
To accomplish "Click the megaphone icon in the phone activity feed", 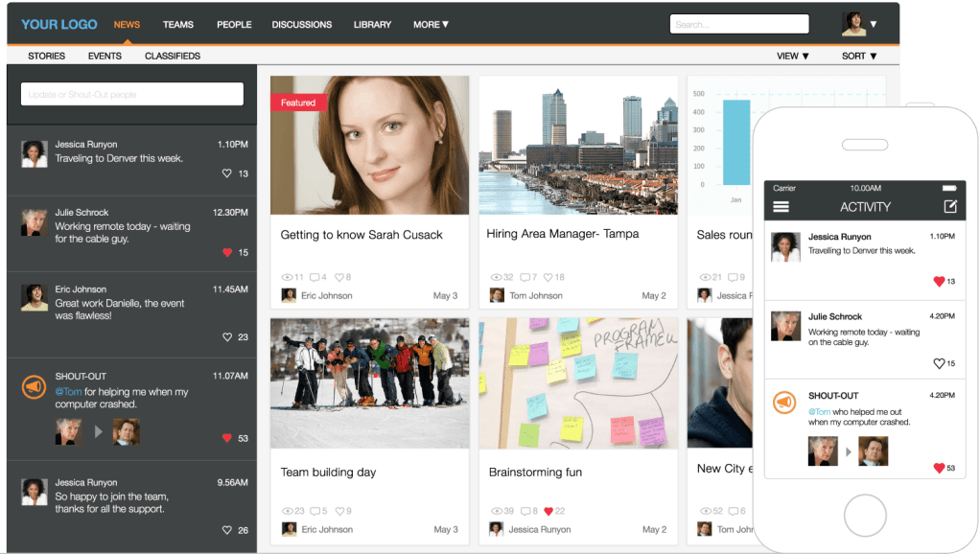I will coord(784,403).
